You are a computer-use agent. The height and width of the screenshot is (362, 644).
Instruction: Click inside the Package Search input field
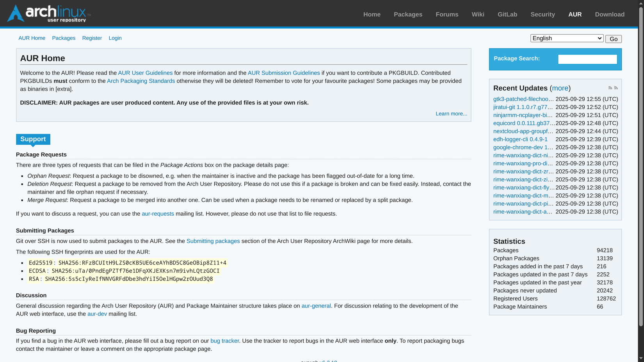pyautogui.click(x=587, y=59)
